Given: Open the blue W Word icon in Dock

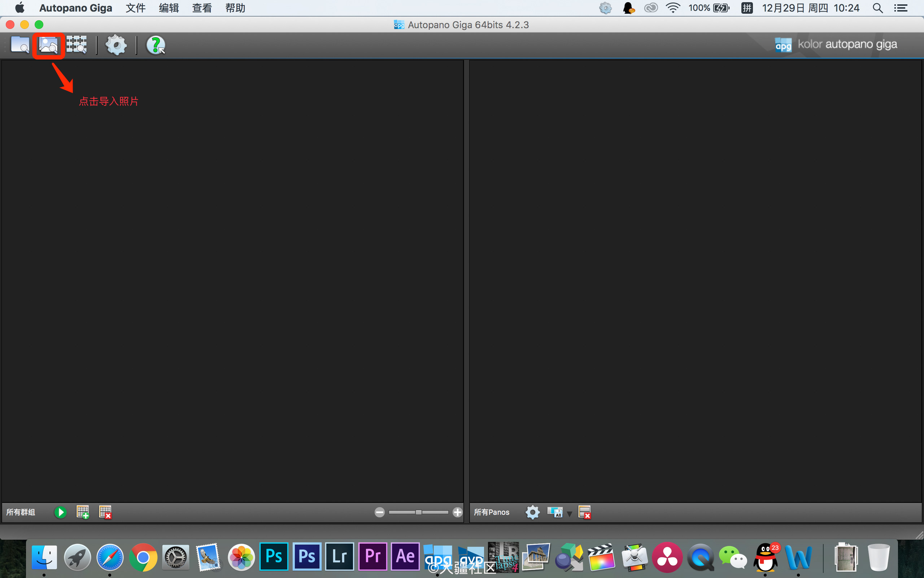Looking at the screenshot, I should 798,557.
